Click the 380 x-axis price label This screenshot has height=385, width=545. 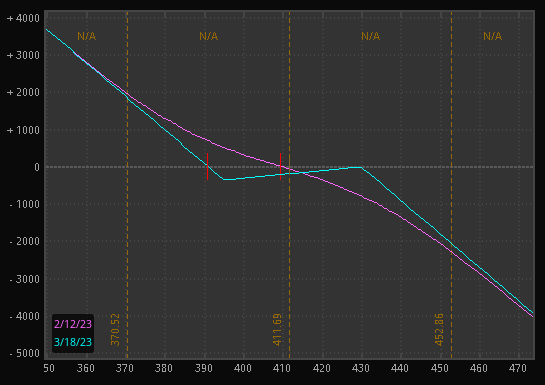coord(164,368)
